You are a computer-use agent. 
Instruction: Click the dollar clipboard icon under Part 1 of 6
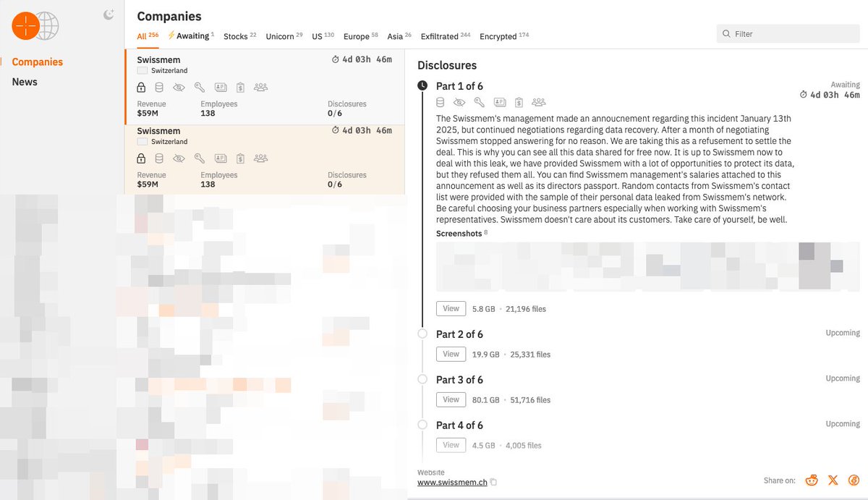click(x=519, y=103)
